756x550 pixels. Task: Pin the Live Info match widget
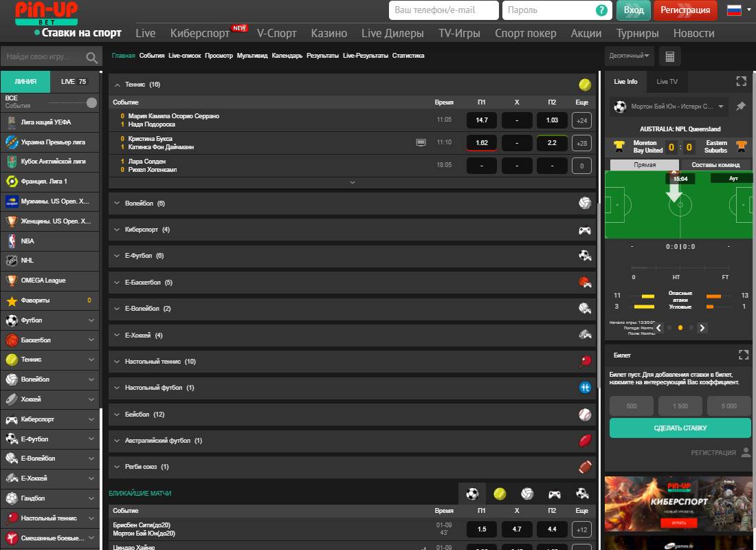[x=741, y=107]
